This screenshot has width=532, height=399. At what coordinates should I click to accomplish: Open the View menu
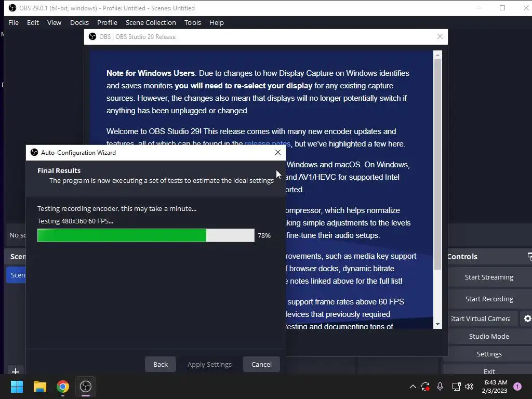[x=54, y=22]
